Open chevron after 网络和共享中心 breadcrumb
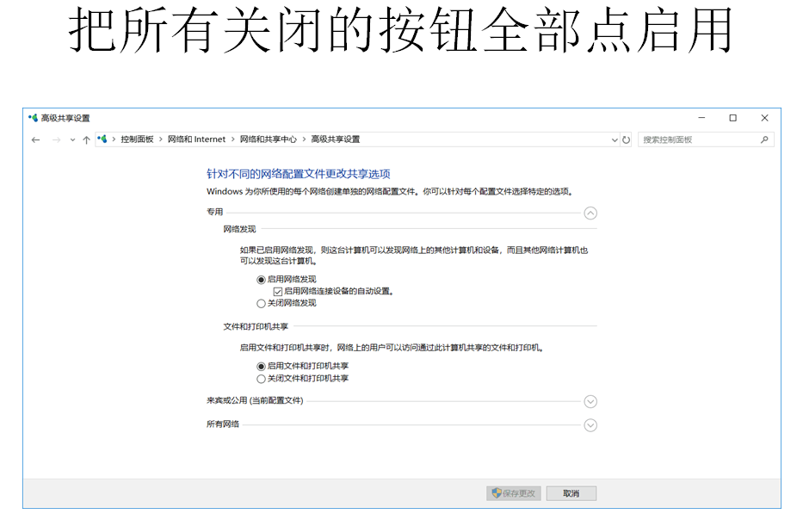803x532 pixels. [304, 139]
